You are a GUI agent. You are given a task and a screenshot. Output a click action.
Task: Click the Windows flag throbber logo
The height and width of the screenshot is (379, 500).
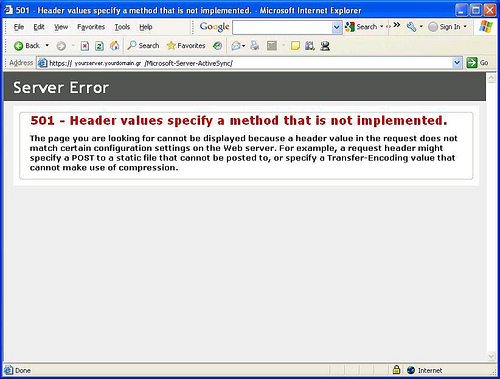point(486,27)
